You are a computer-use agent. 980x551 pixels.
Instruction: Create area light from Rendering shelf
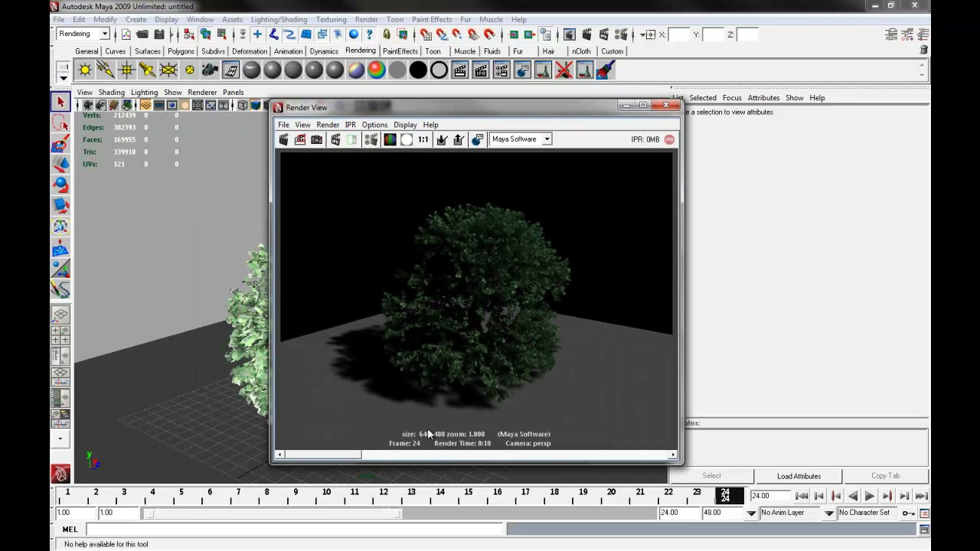pos(168,70)
